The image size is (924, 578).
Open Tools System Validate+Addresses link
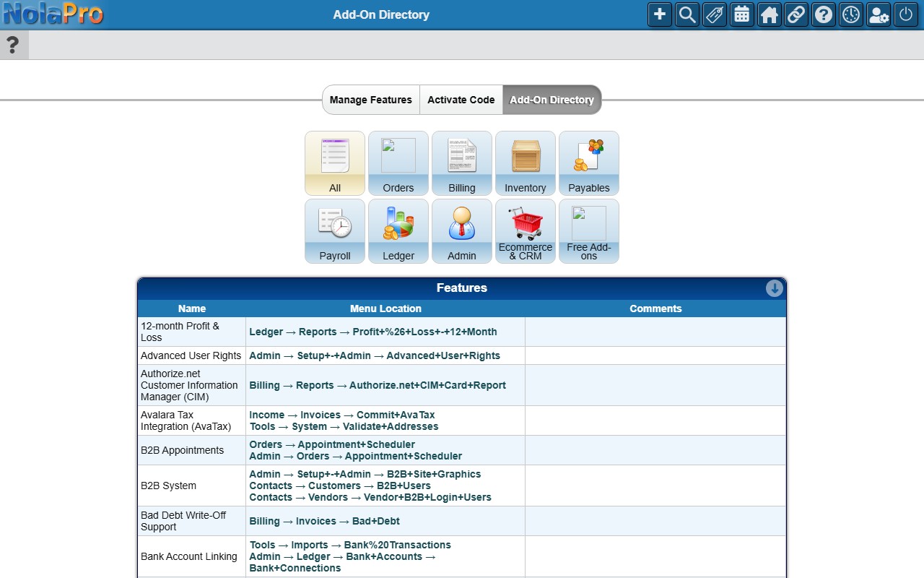(x=344, y=426)
